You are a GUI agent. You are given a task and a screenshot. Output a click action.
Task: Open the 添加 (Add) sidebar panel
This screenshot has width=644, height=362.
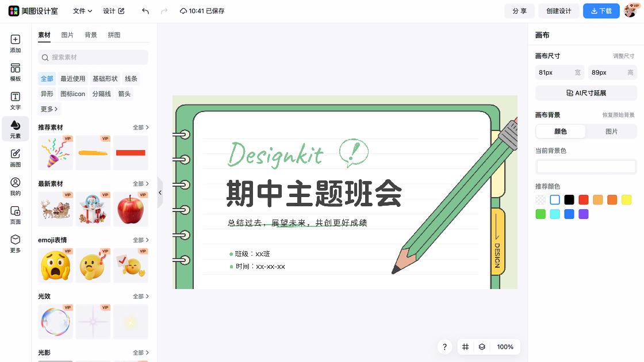click(15, 44)
